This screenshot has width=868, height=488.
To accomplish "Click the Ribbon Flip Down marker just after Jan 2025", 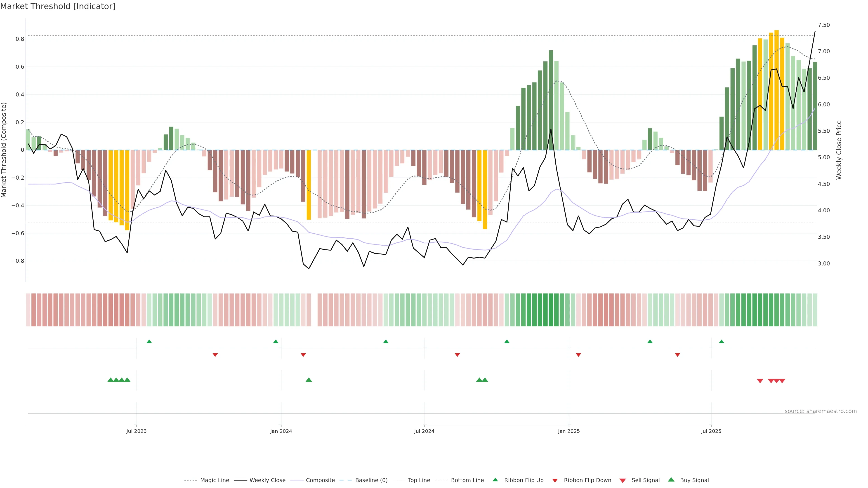I will pyautogui.click(x=579, y=355).
